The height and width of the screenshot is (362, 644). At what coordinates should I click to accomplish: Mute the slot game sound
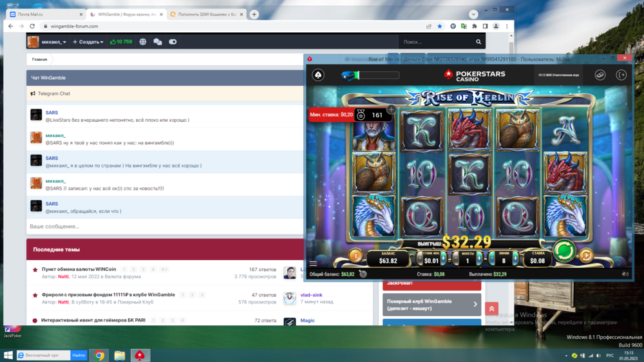click(625, 274)
